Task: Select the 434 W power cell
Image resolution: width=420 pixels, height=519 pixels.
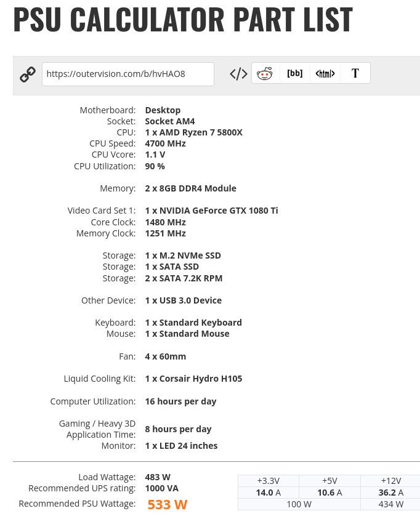Action: coord(391,504)
